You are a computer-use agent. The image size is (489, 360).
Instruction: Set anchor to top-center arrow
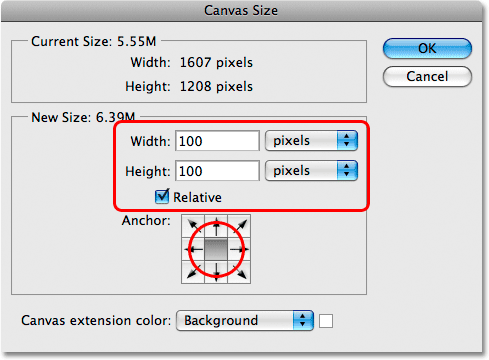216,226
